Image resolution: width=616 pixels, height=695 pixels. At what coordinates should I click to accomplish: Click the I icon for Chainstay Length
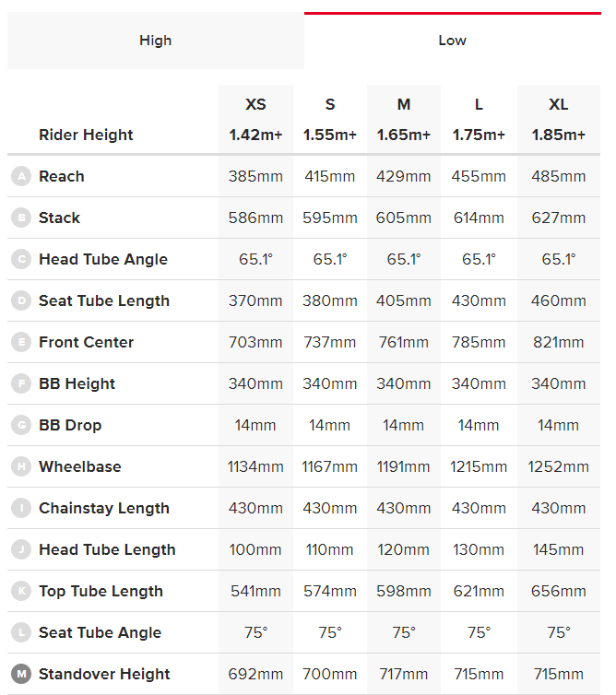tap(20, 508)
